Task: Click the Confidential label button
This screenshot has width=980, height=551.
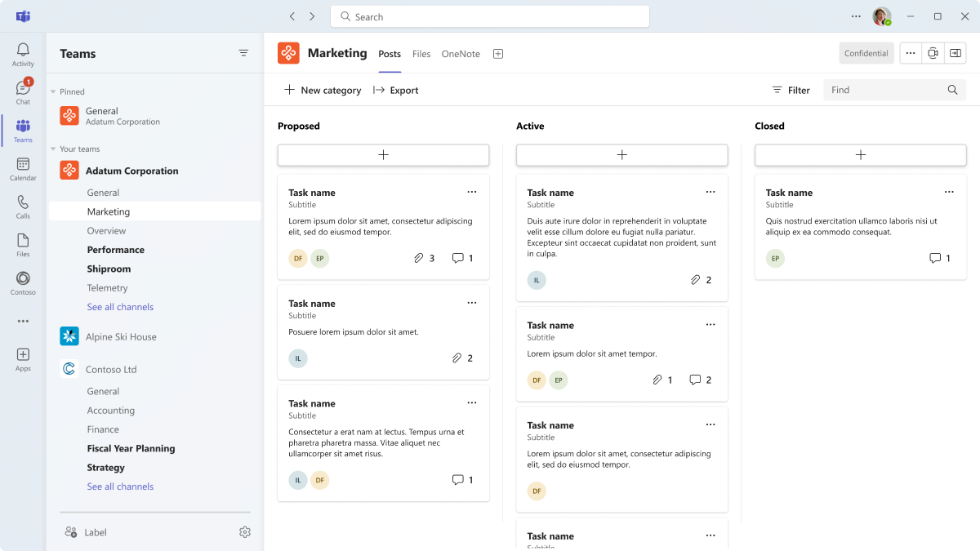Action: pos(866,53)
